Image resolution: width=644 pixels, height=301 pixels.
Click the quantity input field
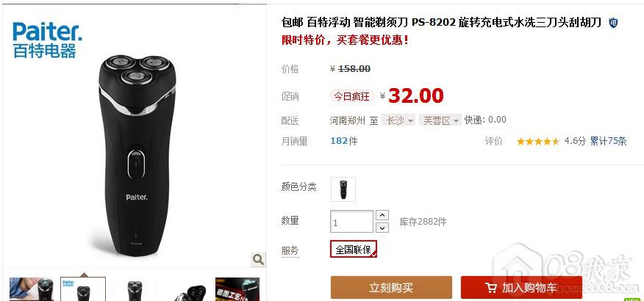coord(351,222)
